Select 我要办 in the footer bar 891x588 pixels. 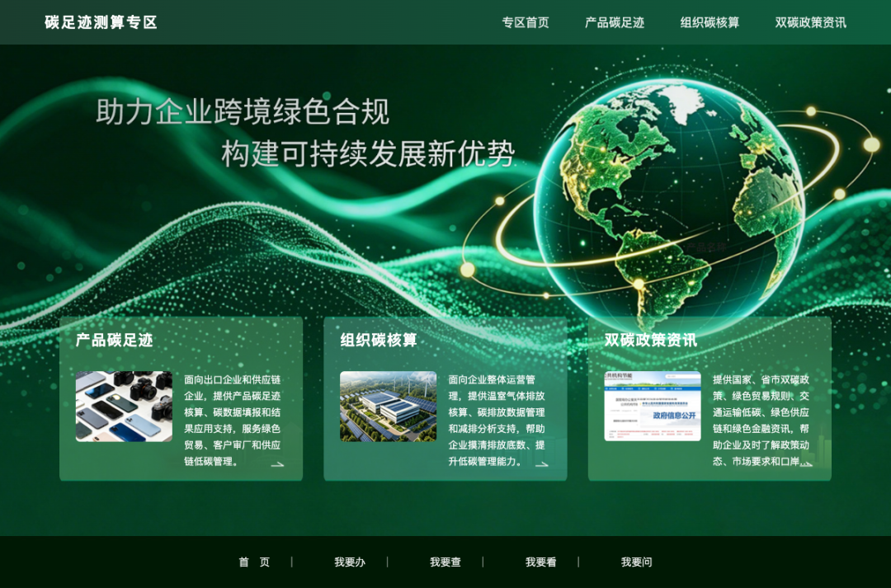click(x=350, y=562)
